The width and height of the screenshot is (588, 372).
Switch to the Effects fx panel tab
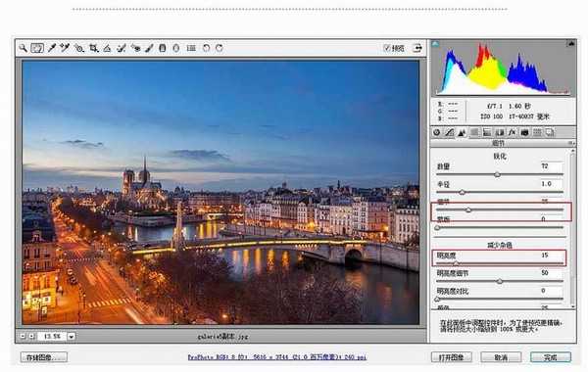512,132
